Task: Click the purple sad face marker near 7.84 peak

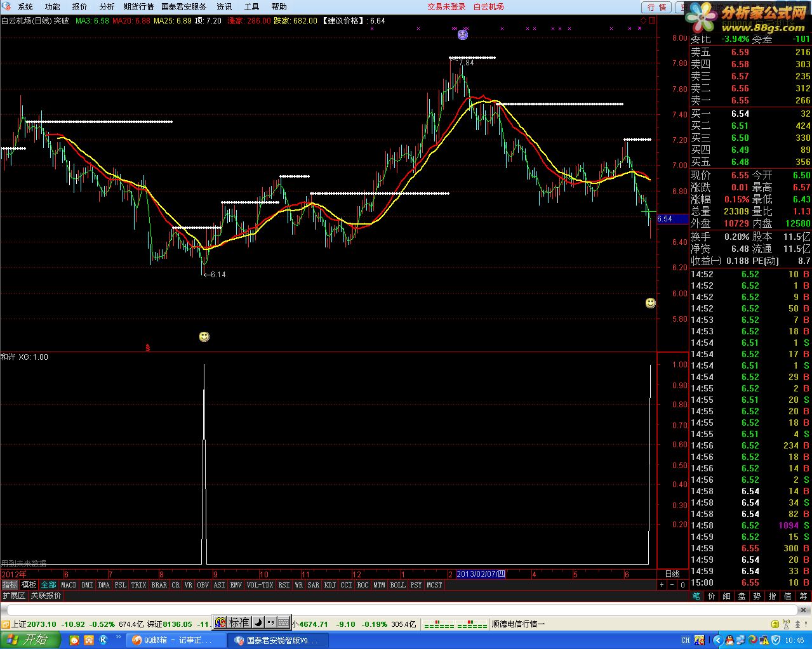Action: tap(463, 34)
